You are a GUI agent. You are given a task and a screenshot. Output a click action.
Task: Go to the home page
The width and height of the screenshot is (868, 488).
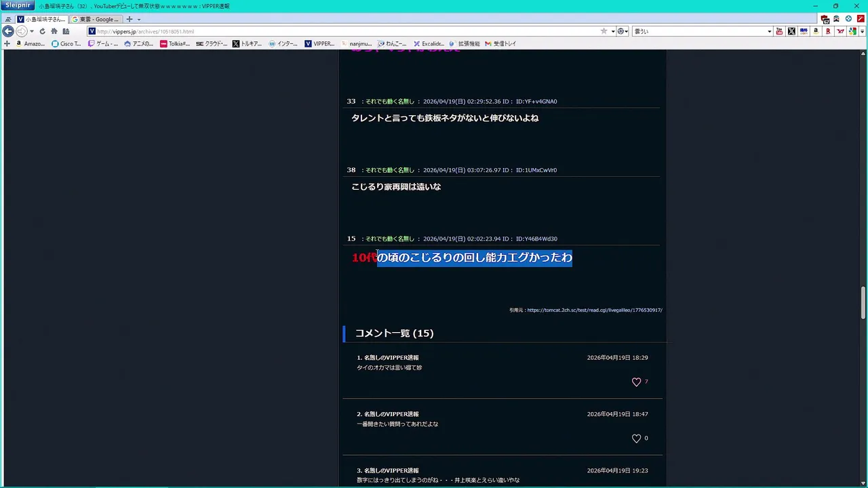point(54,31)
